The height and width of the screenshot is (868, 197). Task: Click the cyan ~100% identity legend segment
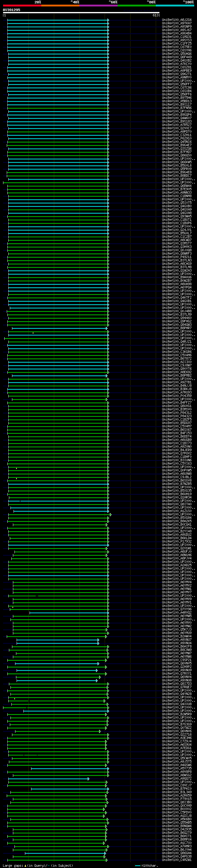(x=175, y=6)
